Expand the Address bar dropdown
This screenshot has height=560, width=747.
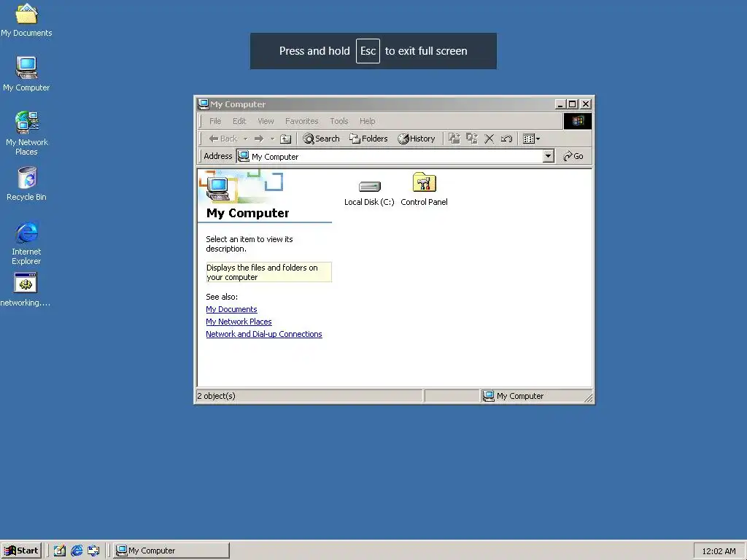[x=549, y=156]
